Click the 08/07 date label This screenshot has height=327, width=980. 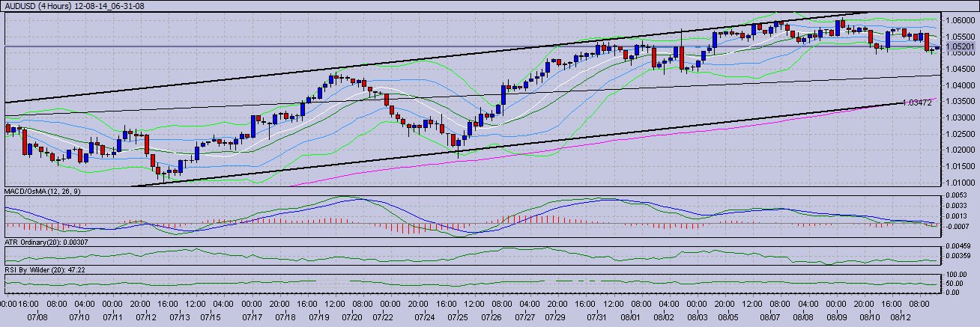pos(769,317)
